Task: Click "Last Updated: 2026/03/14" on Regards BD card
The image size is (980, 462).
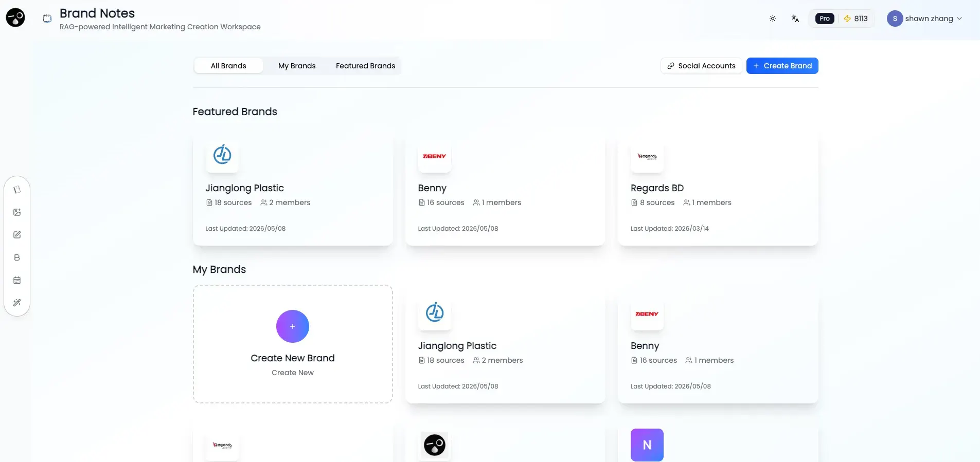Action: (670, 229)
